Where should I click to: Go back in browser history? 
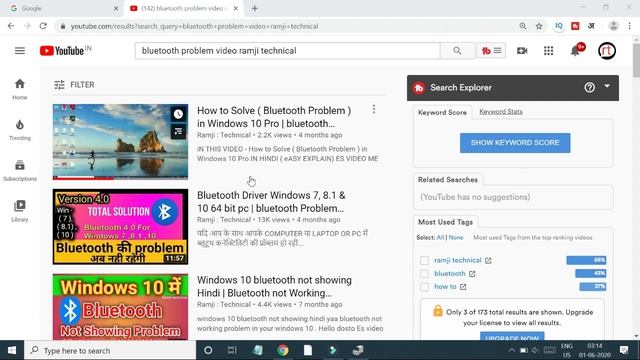pyautogui.click(x=11, y=26)
